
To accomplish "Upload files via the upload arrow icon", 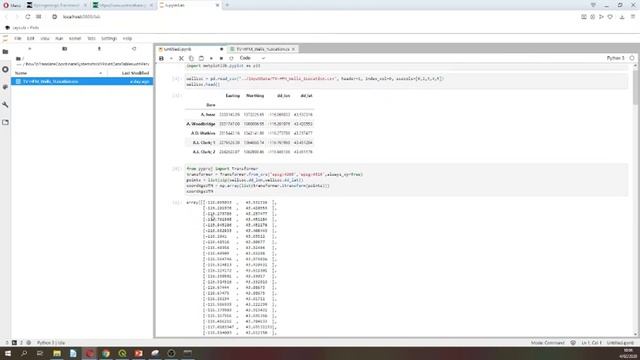I will [x=99, y=49].
